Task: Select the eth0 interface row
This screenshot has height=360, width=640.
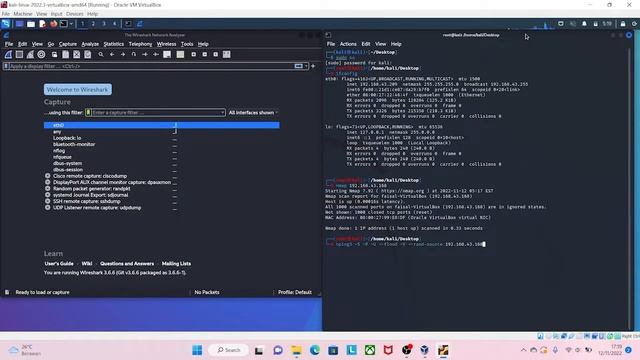Action: click(162, 125)
